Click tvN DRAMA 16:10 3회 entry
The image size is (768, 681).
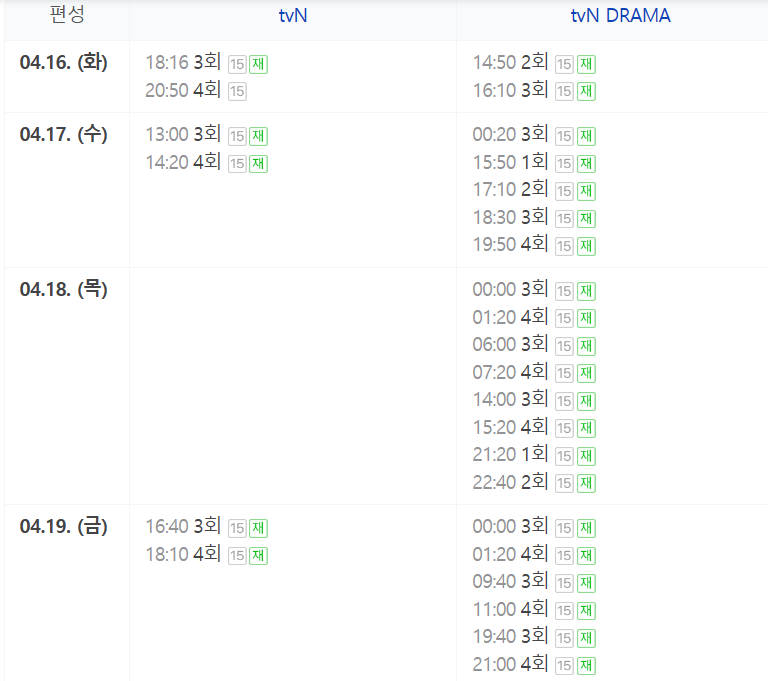510,90
